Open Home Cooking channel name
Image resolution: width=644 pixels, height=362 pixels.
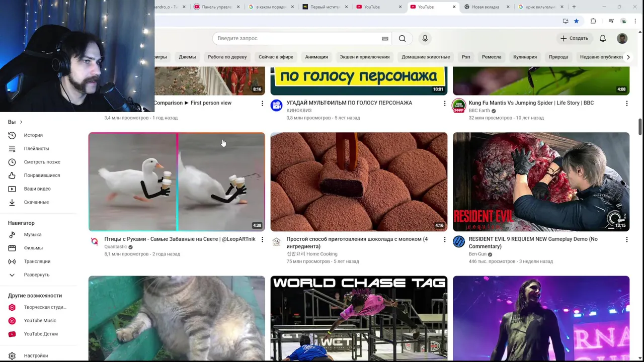[312, 254]
